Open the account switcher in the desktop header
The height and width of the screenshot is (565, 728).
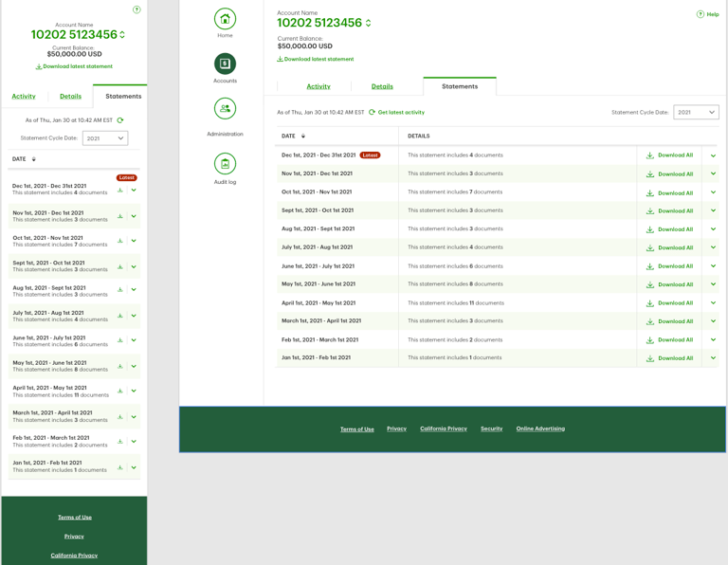(x=368, y=23)
